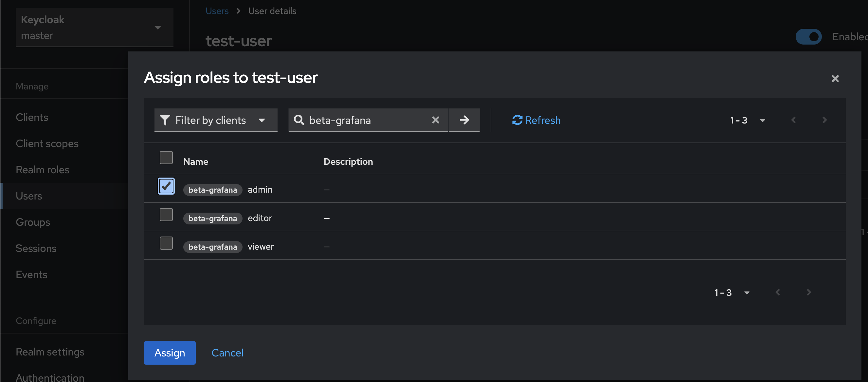The image size is (868, 382).
Task: Open Filter by clients dropdown
Action: coord(216,120)
